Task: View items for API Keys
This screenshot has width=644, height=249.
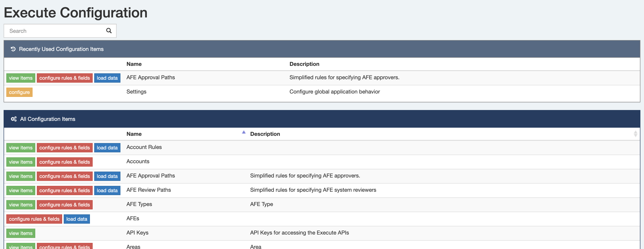Action: [x=21, y=233]
